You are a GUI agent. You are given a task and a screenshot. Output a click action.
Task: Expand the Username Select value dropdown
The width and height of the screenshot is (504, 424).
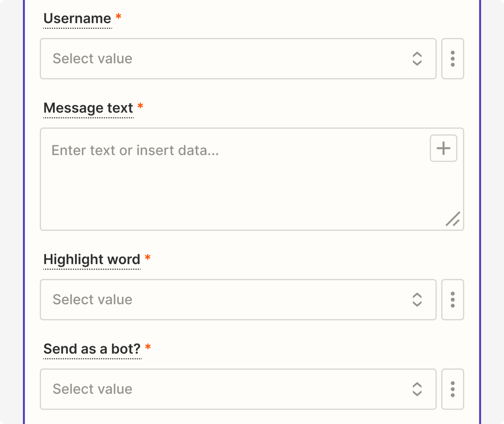(x=223, y=59)
